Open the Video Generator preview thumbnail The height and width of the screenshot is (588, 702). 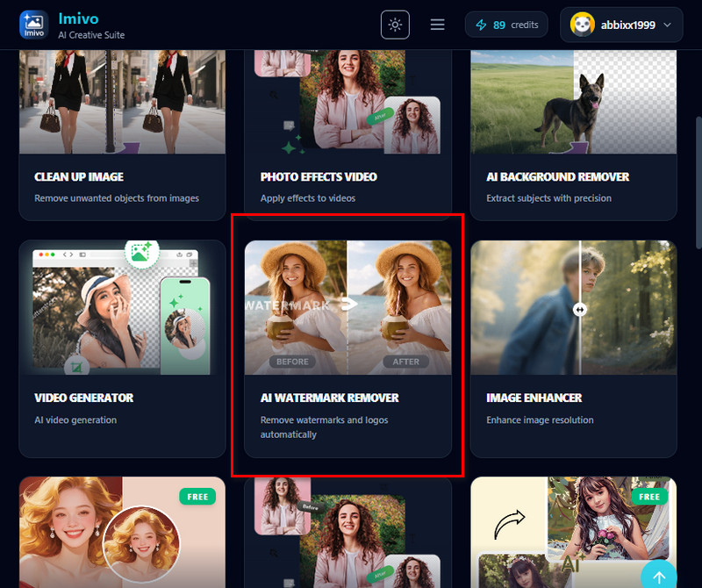tap(122, 307)
